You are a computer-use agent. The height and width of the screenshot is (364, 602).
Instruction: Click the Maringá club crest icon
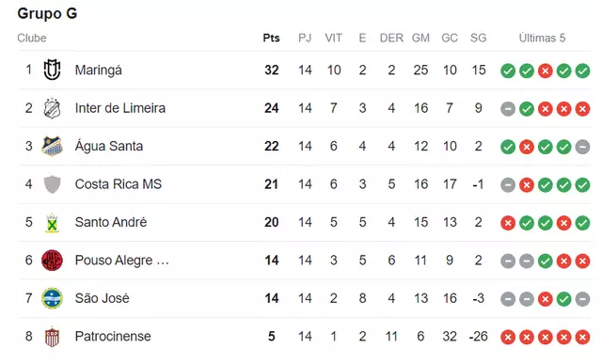point(52,70)
